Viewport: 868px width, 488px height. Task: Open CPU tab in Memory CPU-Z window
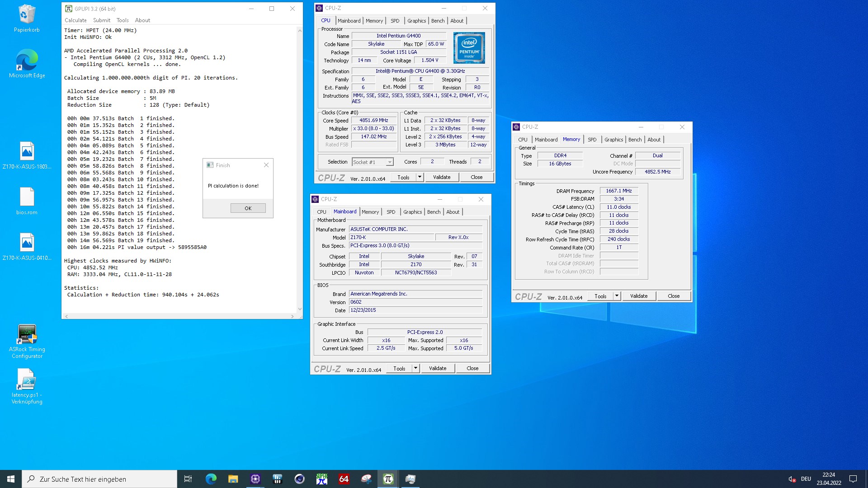point(523,140)
